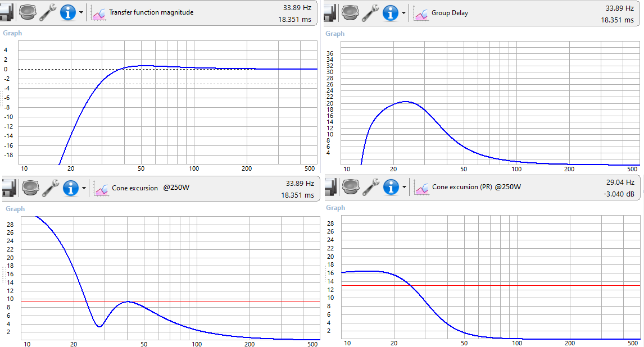Click graph type icon beside Cone excursion (PR)

click(422, 188)
